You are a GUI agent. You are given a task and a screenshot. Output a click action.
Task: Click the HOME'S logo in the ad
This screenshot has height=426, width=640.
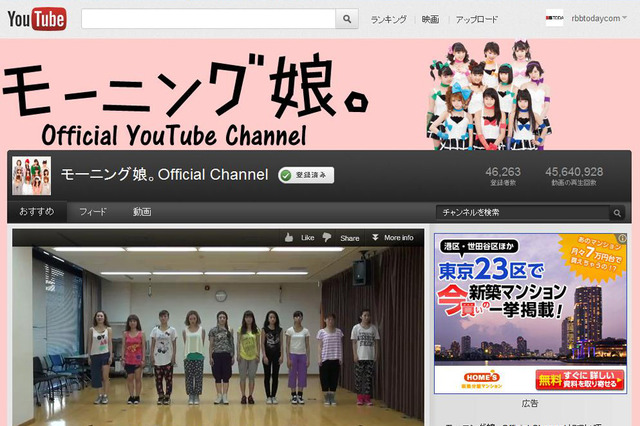click(482, 379)
